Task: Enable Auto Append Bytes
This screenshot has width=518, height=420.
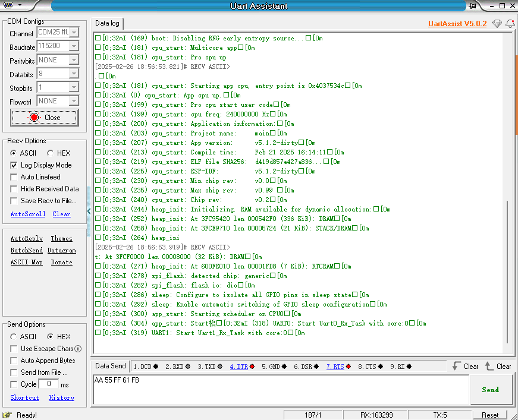Action: coord(14,361)
